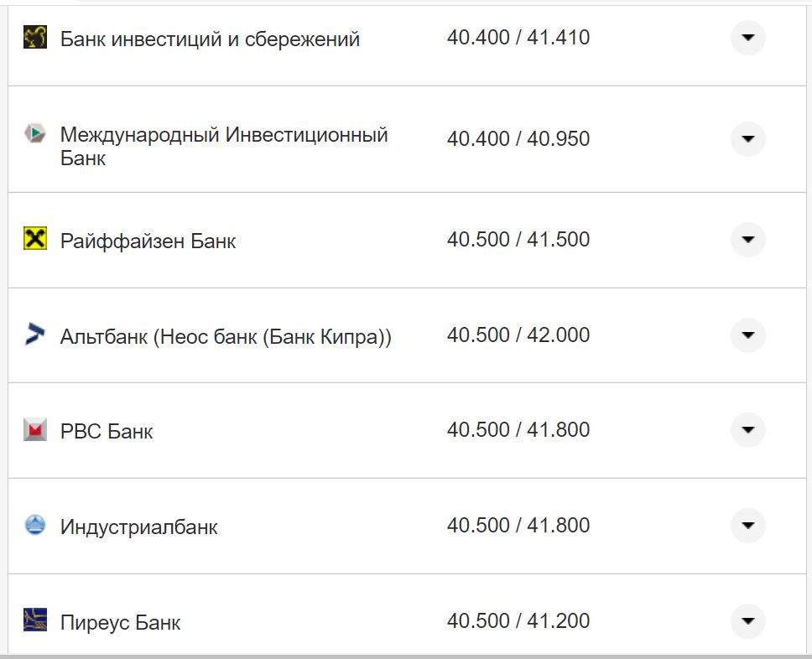
Task: Click the Альтбанк arrow logo icon
Action: point(34,335)
